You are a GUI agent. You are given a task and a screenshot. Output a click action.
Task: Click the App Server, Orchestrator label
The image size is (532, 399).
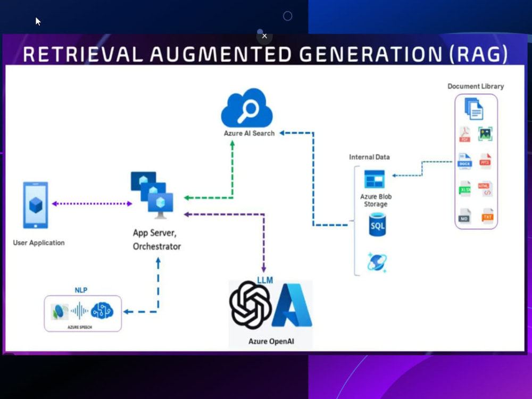[156, 239]
